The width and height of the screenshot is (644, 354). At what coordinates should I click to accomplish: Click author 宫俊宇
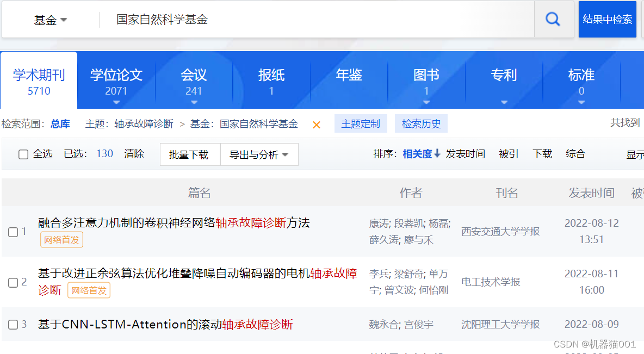tap(419, 325)
